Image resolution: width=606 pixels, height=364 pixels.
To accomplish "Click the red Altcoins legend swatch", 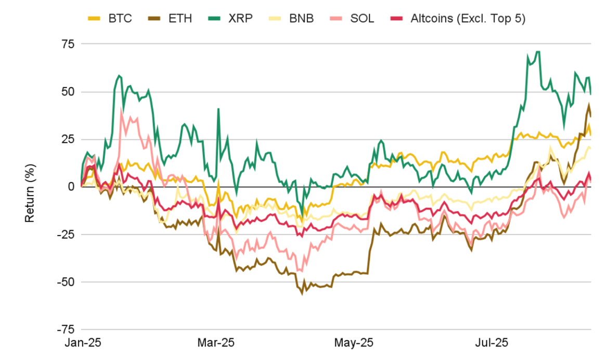I will pyautogui.click(x=398, y=19).
